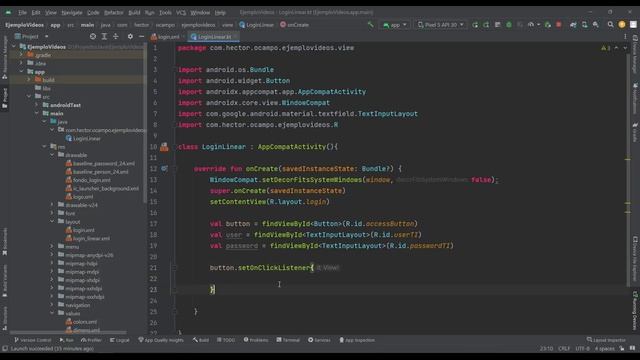Open the Navigate menu
640x360 pixels.
(72, 13)
